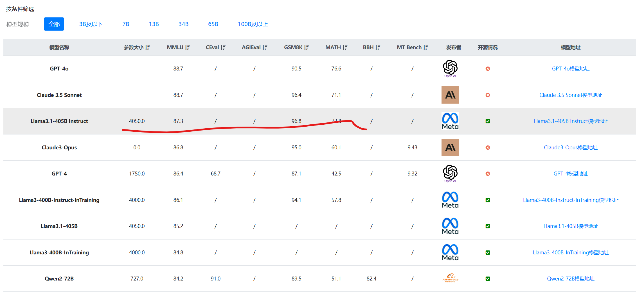Sort table by 参数大小 column
The width and height of the screenshot is (644, 292).
click(147, 47)
